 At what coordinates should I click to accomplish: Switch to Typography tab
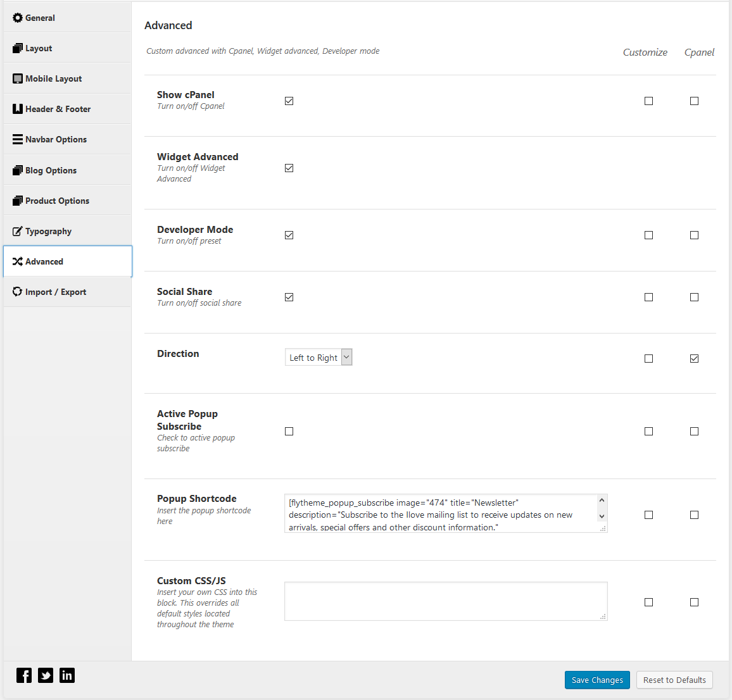click(x=67, y=231)
